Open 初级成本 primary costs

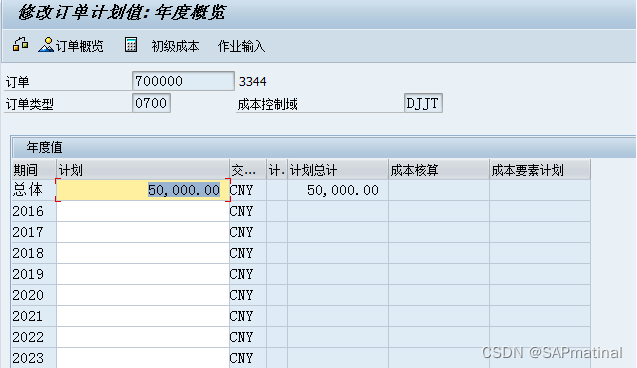click(175, 46)
